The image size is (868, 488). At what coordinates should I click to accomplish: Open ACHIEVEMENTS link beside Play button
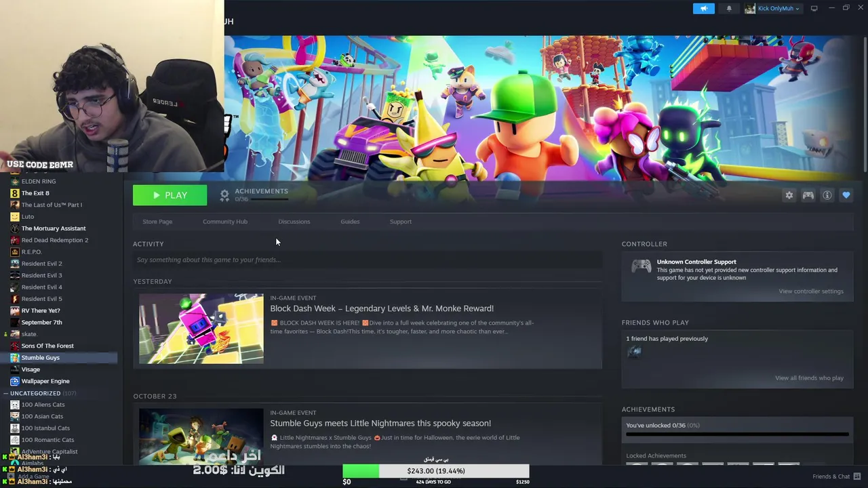pos(261,191)
